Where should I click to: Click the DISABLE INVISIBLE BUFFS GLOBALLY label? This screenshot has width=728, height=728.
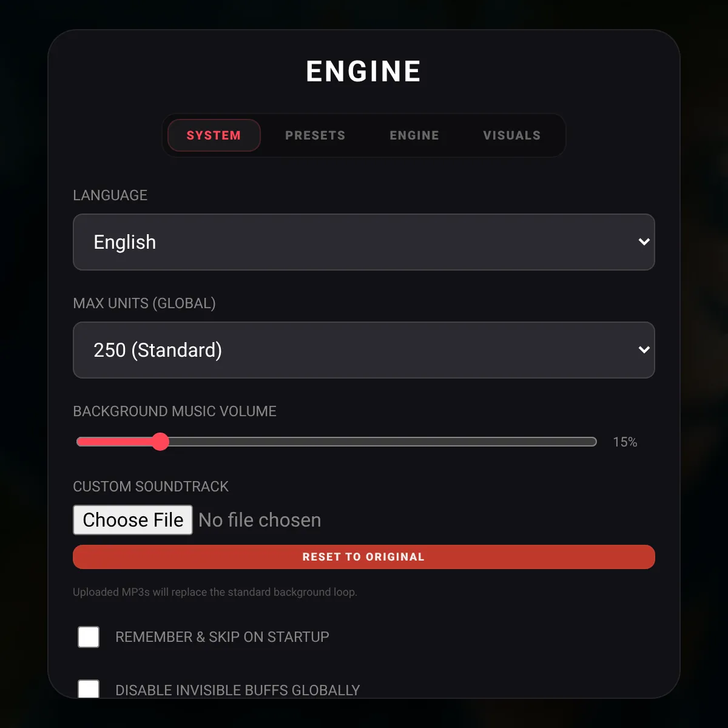(238, 690)
